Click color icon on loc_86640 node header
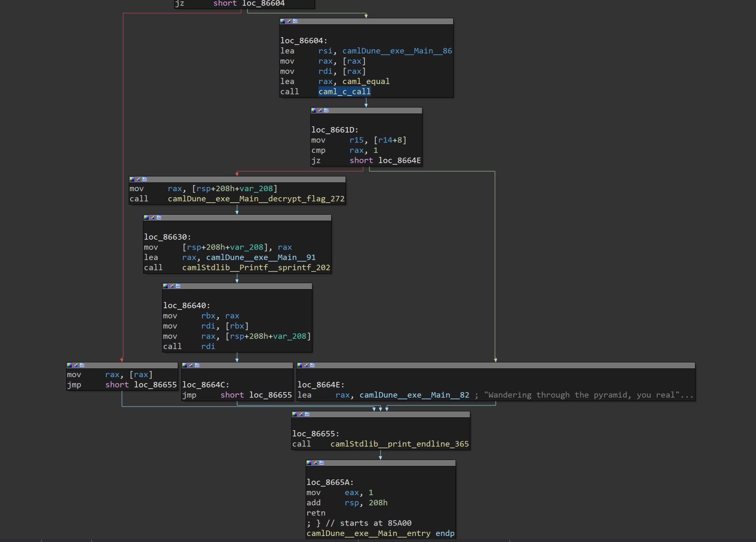756x542 pixels. pos(165,286)
